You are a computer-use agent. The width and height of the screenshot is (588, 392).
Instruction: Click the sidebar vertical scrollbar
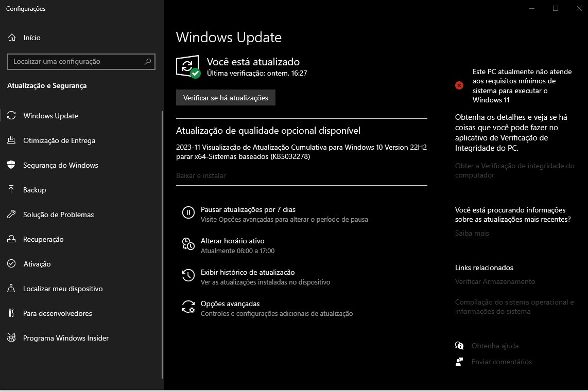[x=162, y=244]
